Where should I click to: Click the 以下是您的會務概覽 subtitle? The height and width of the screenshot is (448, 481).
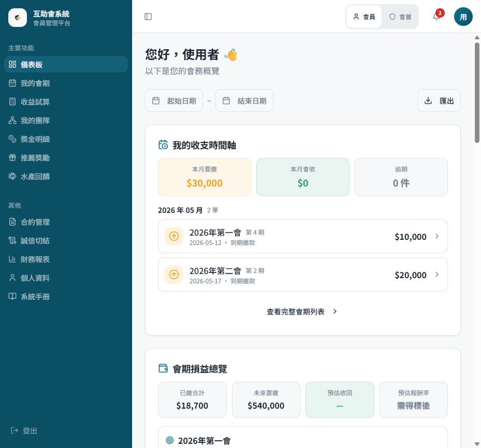click(x=182, y=71)
